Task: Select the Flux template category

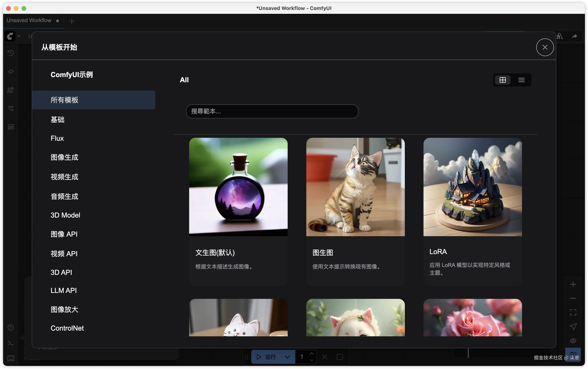Action: 57,138
